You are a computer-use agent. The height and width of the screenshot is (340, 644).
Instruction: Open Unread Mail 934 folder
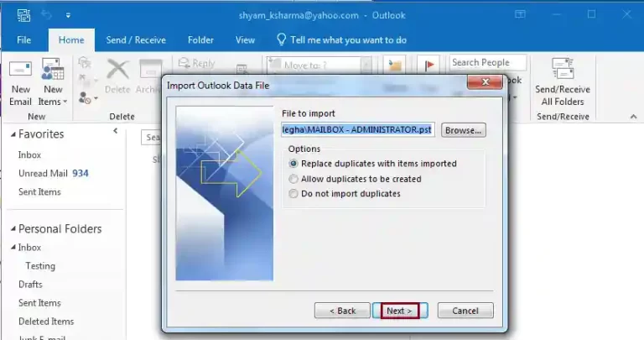pos(54,173)
